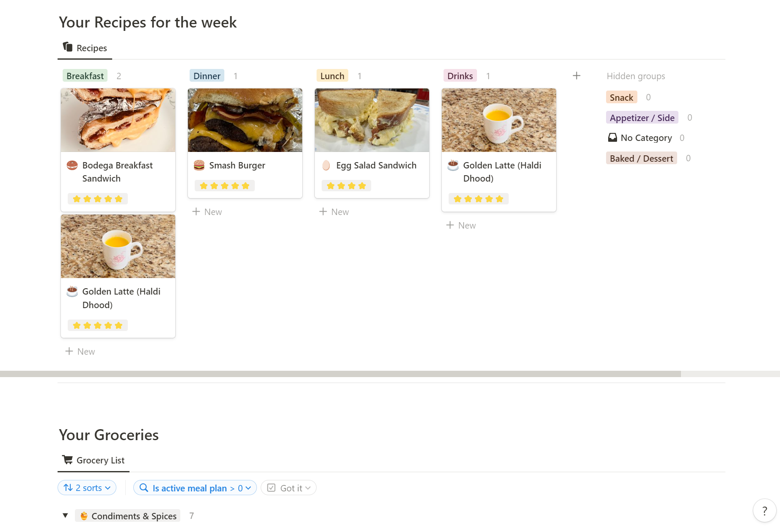Collapse the Condiments & Spices group
The image size is (780, 532).
click(65, 515)
